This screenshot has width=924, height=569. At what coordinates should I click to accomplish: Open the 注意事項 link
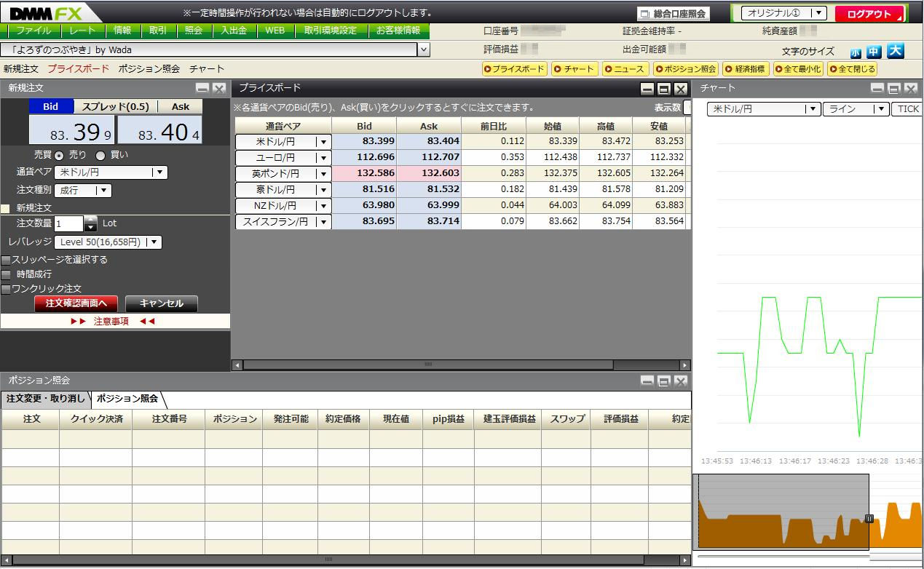point(112,321)
